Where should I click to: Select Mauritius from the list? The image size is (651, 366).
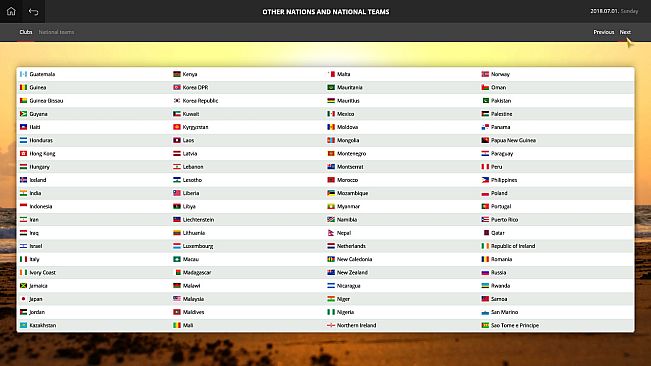348,101
